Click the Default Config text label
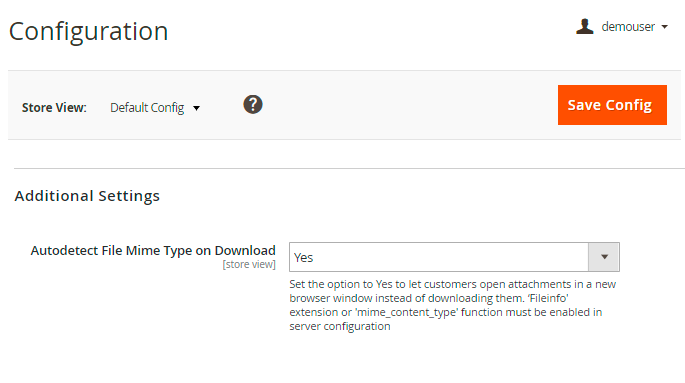This screenshot has width=685, height=383. (x=147, y=107)
